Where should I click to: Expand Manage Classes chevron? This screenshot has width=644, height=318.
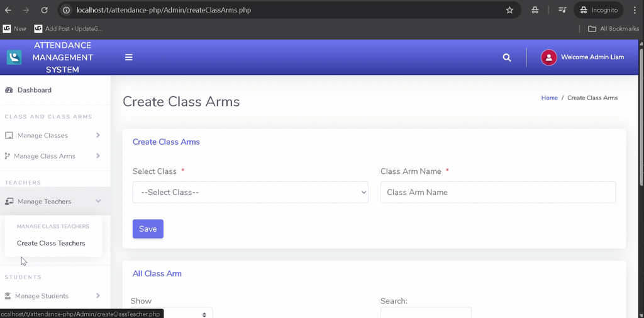tap(98, 135)
